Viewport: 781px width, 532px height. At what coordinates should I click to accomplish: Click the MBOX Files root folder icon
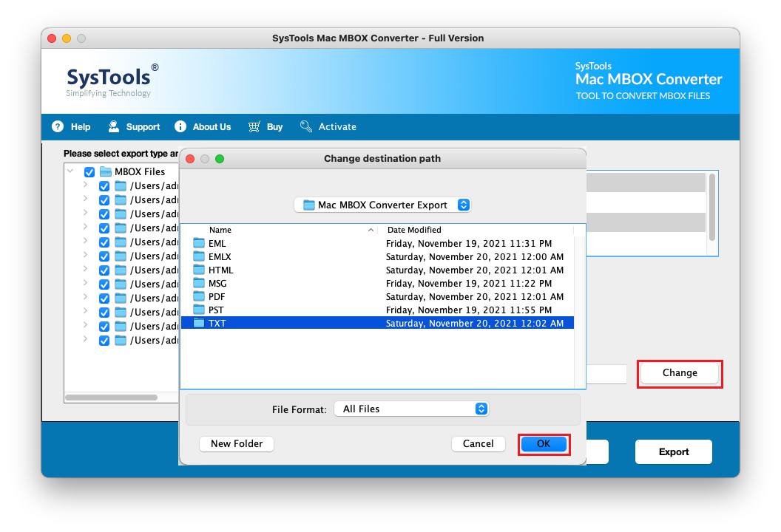point(106,171)
